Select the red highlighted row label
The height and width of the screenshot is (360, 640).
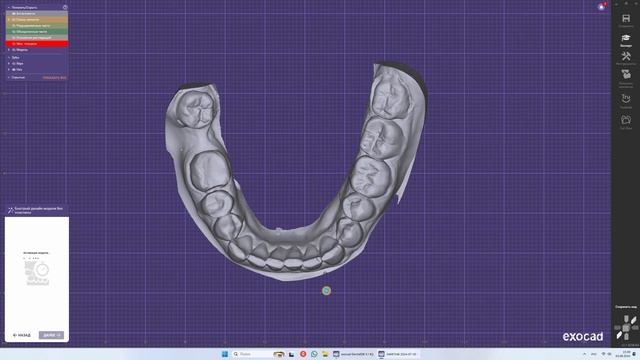tap(27, 44)
